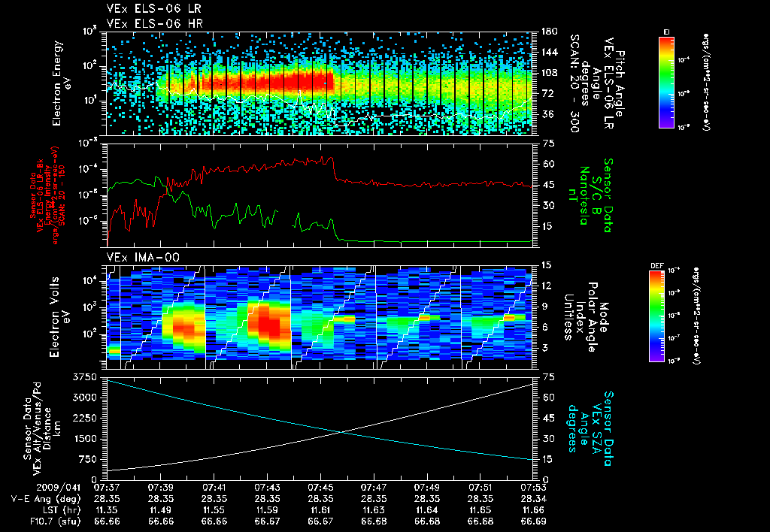770x532 pixels.
Task: Click the 07:39 time tick label
Action: pyautogui.click(x=161, y=488)
